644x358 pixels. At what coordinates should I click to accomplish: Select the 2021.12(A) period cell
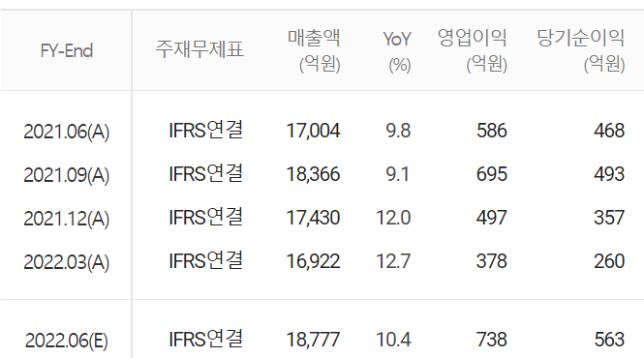pos(67,219)
